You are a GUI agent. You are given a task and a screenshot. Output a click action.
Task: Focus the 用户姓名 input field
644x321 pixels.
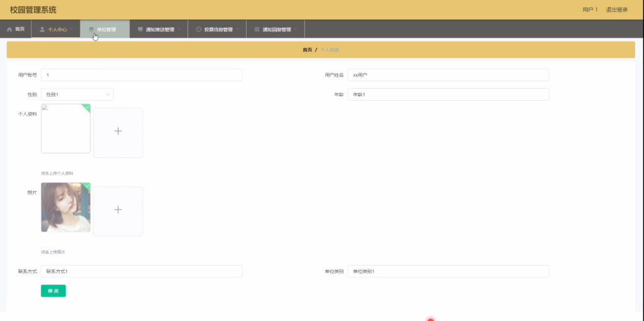click(448, 75)
